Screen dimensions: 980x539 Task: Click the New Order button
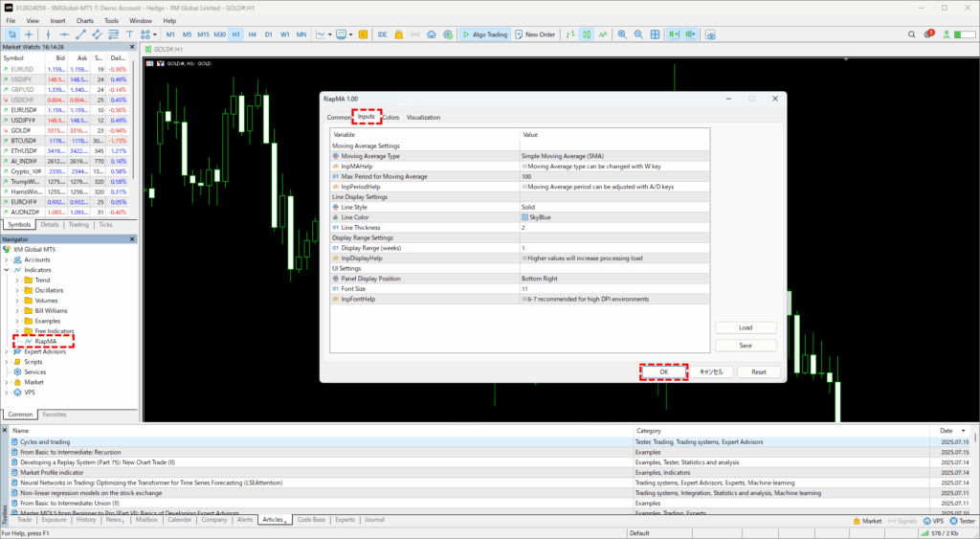[x=535, y=34]
